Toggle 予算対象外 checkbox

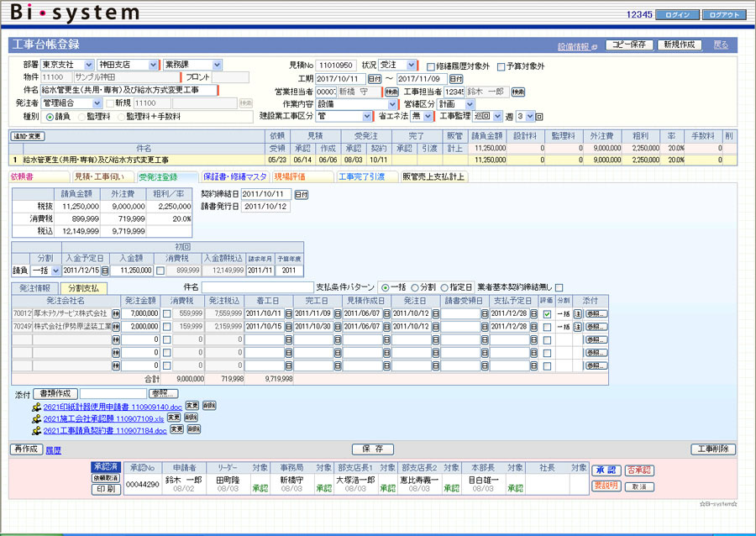click(501, 66)
